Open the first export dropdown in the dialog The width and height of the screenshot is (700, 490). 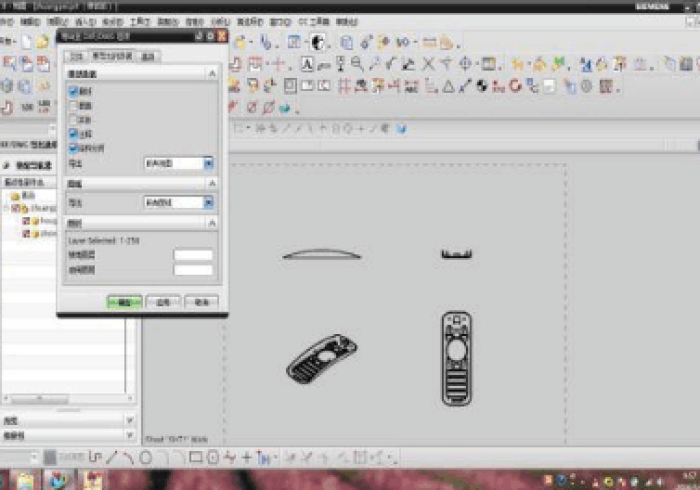(208, 162)
